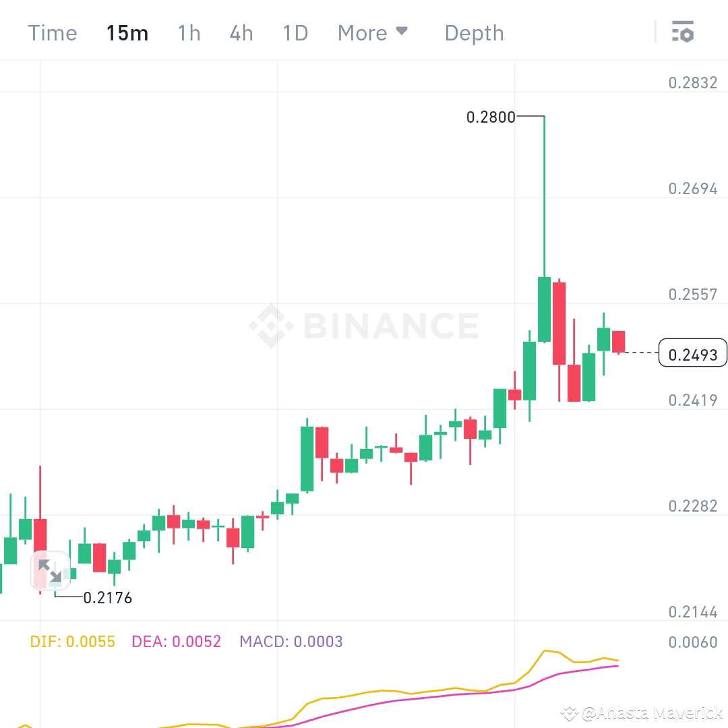
Task: Select the Time interval option
Action: 52,32
